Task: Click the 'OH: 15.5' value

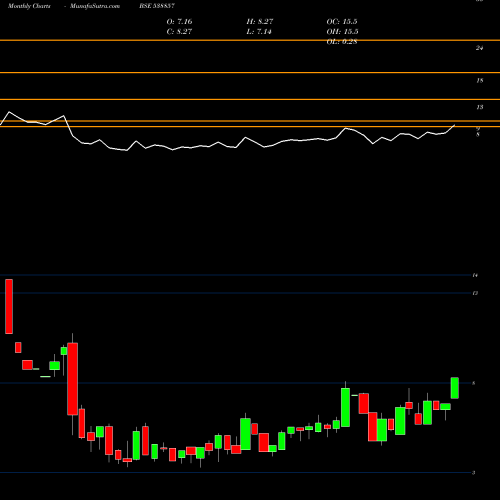Action: tap(342, 32)
